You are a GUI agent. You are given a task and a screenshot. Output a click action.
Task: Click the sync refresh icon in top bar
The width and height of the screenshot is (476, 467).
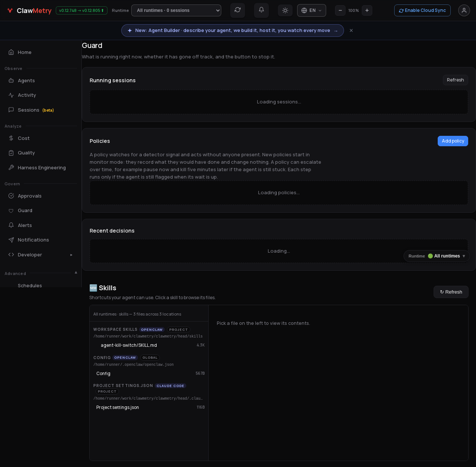[x=238, y=10]
